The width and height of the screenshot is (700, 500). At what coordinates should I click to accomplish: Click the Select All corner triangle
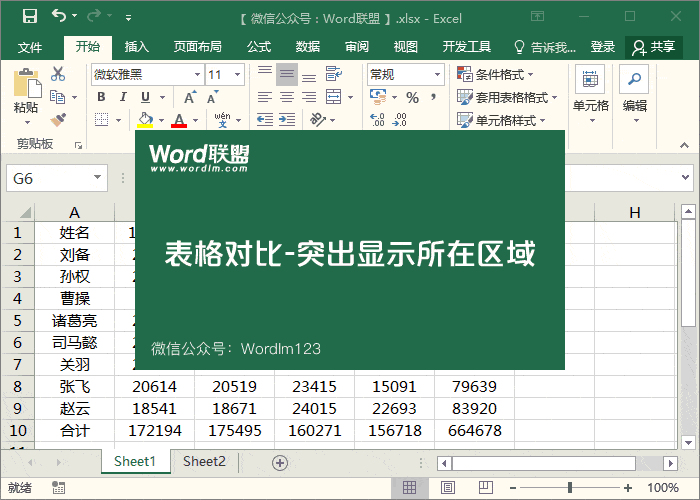pos(25,212)
